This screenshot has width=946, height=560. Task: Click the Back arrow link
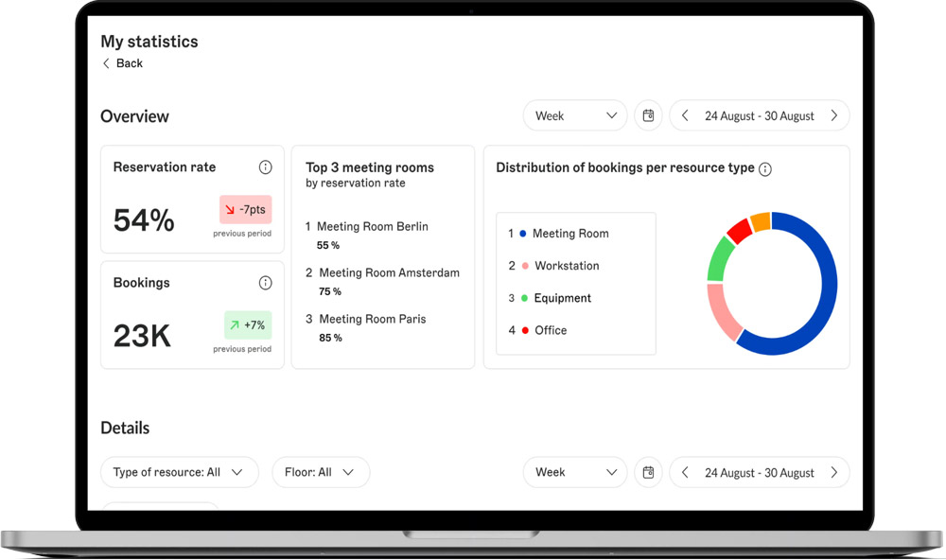tap(122, 63)
